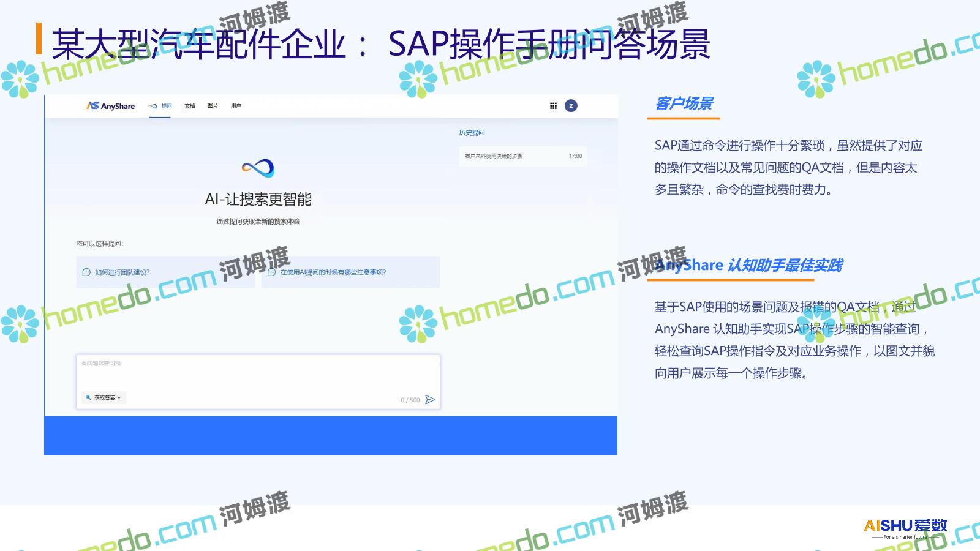Select the 用户 tab
This screenshot has height=551, width=980.
point(236,106)
